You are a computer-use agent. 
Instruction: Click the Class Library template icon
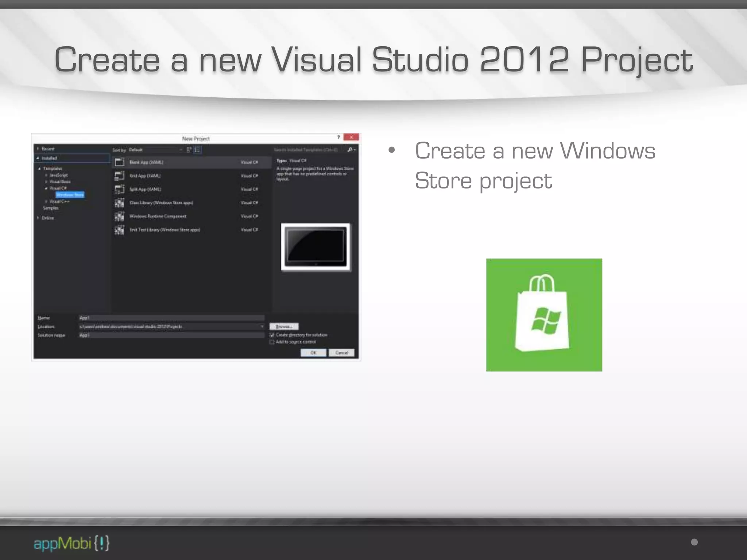[x=120, y=203]
